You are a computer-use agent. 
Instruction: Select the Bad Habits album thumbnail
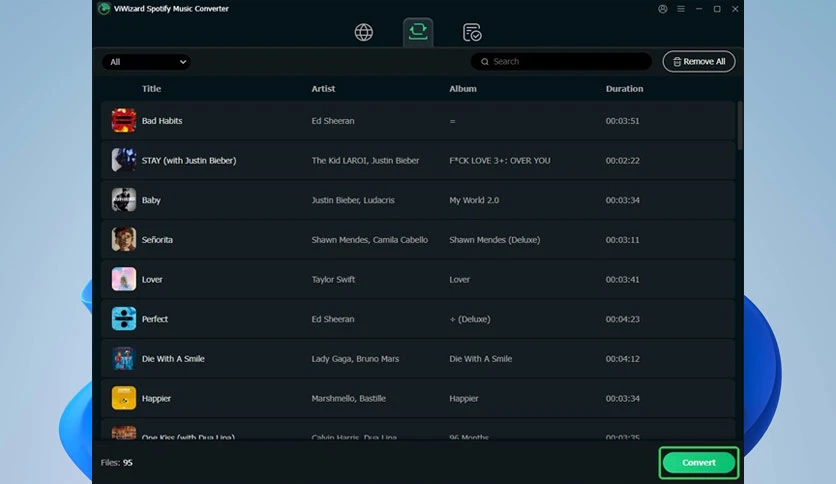[x=124, y=120]
